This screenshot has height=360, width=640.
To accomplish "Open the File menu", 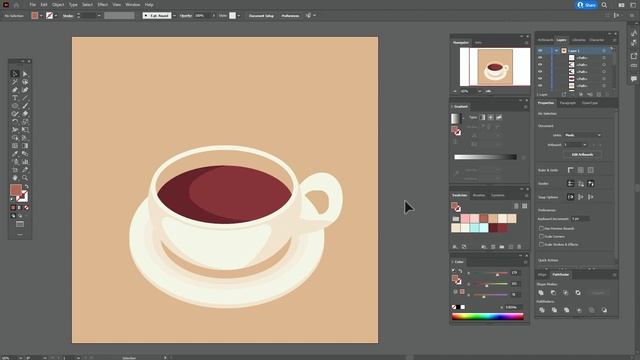I will point(33,4).
